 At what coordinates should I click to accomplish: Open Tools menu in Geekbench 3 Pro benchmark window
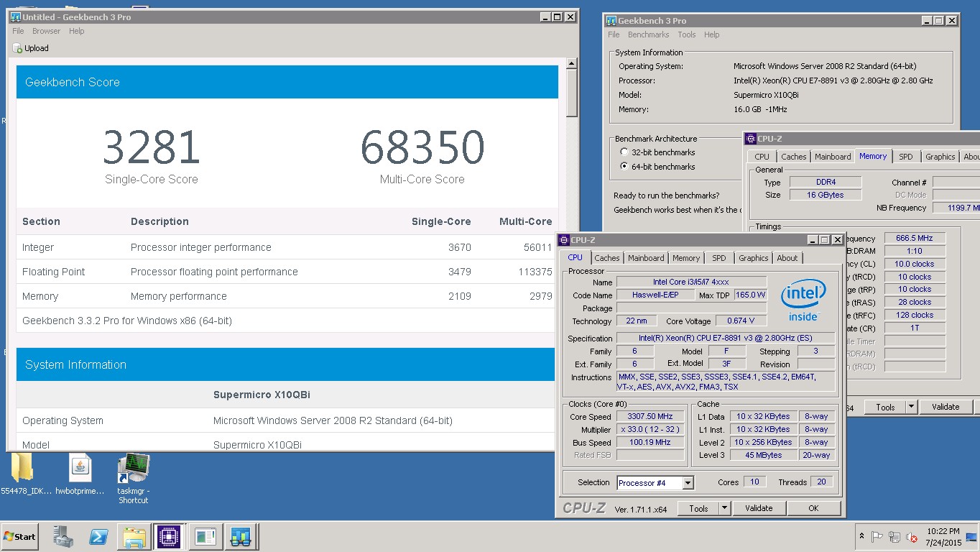pyautogui.click(x=687, y=34)
